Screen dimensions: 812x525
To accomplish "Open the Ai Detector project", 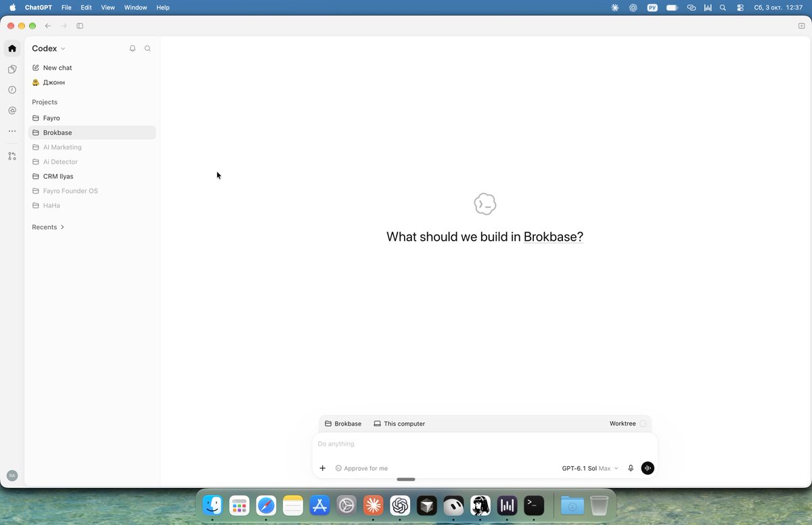I will click(x=92, y=162).
